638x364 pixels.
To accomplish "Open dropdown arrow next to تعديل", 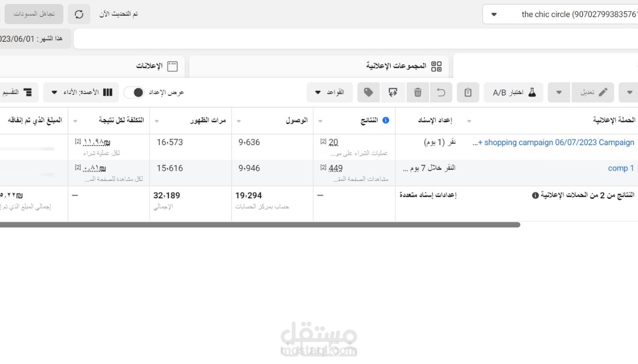I will coord(559,92).
